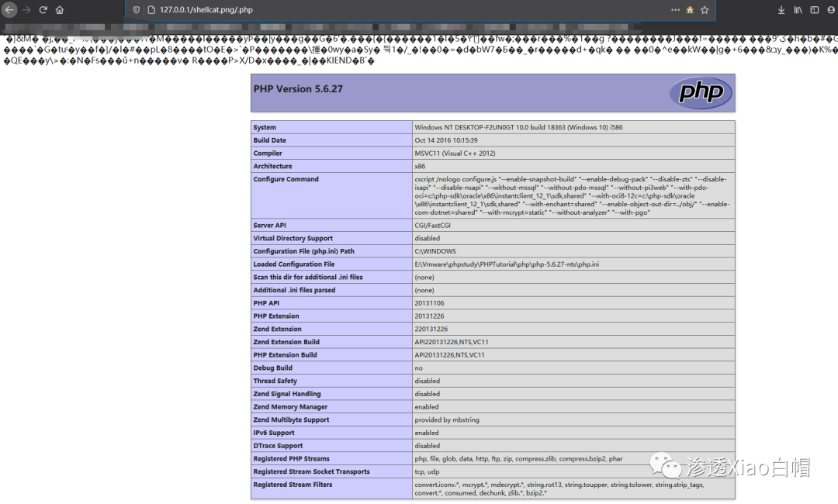Open the browser home page

(x=60, y=9)
